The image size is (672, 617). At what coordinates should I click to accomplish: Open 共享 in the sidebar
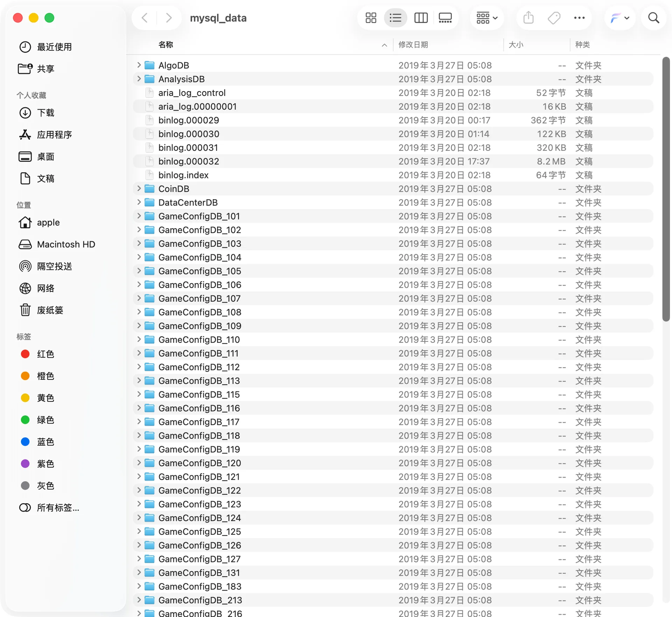point(37,69)
